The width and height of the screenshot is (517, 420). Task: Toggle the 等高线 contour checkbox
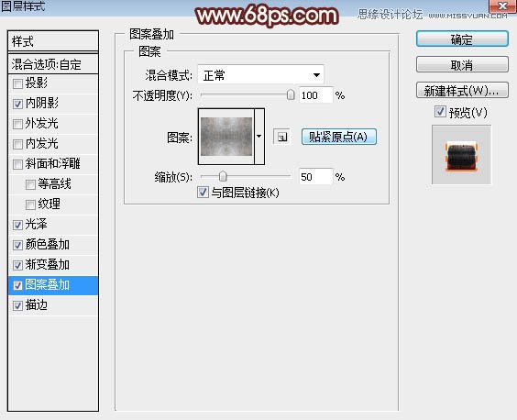point(30,184)
